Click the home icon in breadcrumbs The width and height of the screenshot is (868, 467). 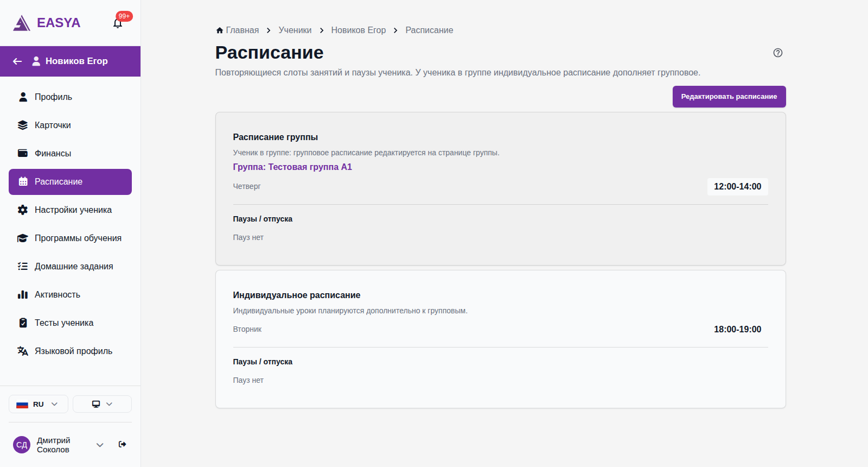(x=220, y=30)
